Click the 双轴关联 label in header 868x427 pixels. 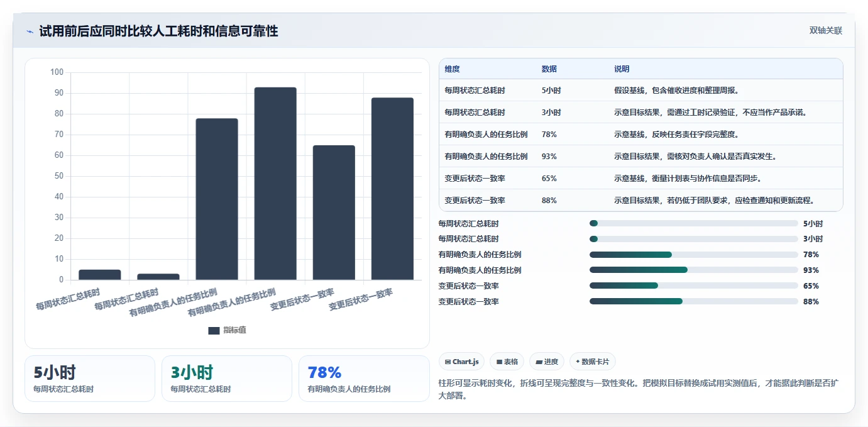tap(825, 31)
